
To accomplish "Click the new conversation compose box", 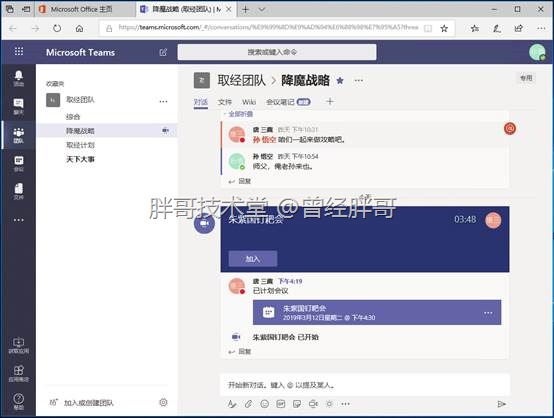I will (x=365, y=385).
